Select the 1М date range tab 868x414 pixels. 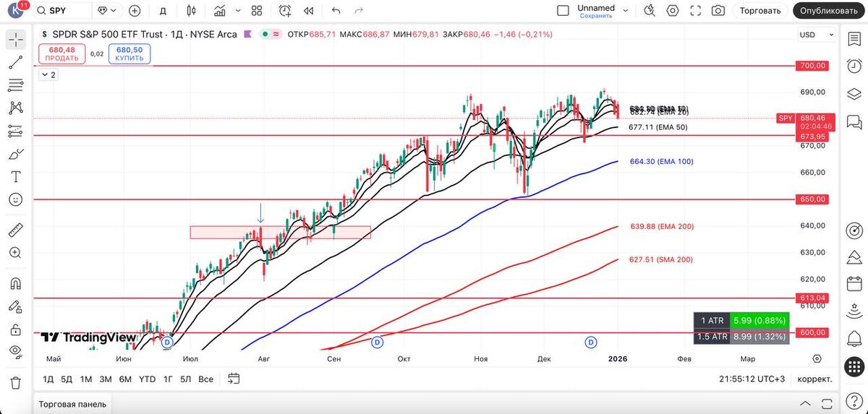click(85, 379)
